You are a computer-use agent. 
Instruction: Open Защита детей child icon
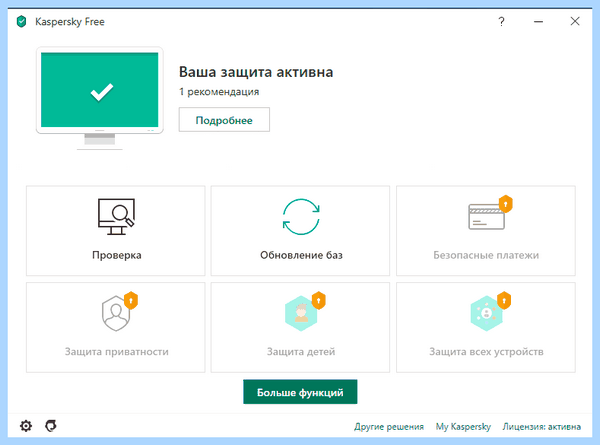(x=301, y=313)
